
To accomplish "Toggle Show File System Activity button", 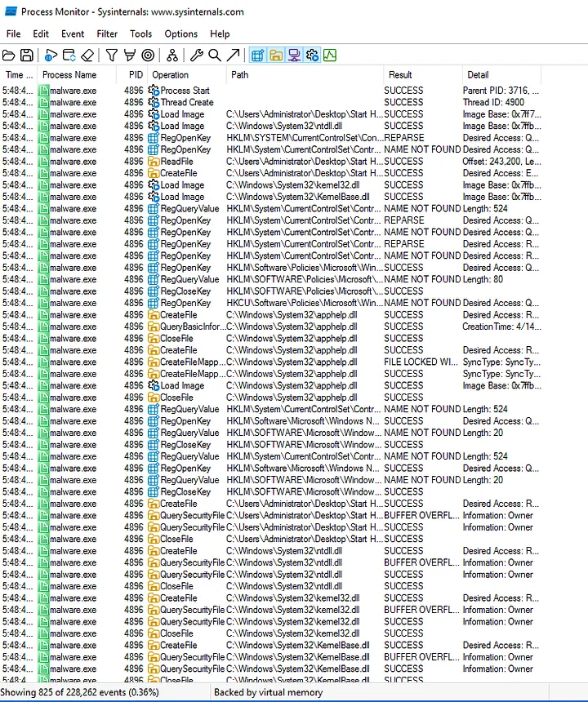I will [x=276, y=56].
